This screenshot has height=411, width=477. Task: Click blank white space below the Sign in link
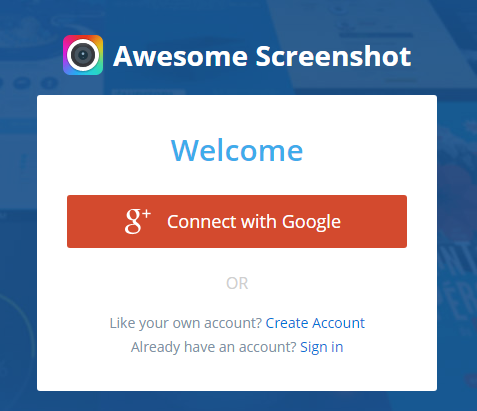point(237,373)
